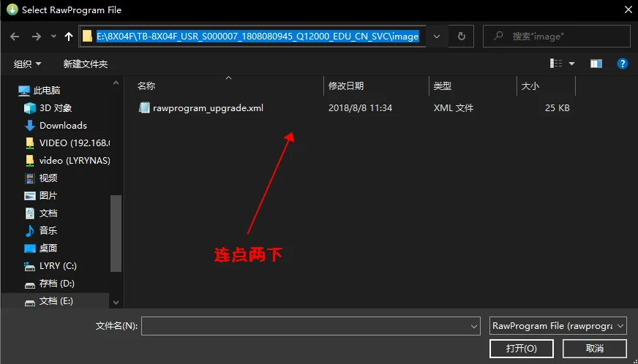Viewport: 638px width, 364px height.
Task: Refresh the current folder view
Action: tap(461, 36)
